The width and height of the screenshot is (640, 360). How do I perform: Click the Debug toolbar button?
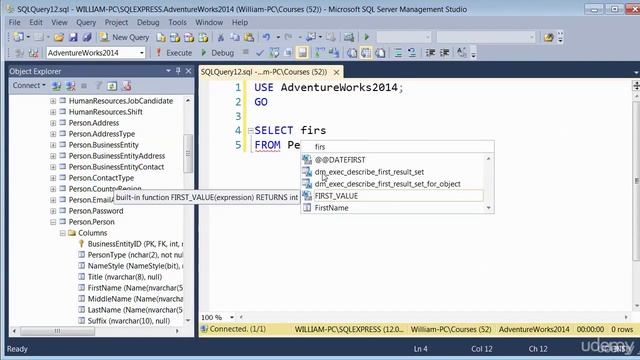point(218,53)
